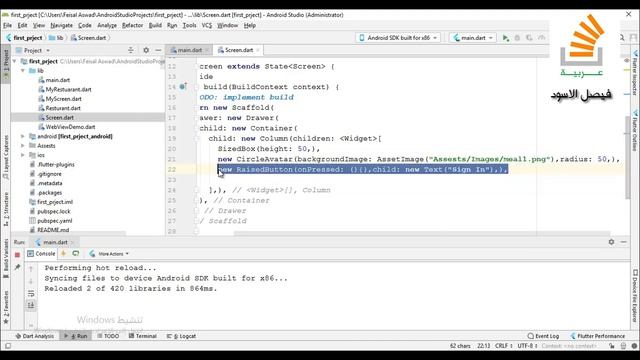This screenshot has width=640, height=360.
Task: Select pubspec.yaml in project tree
Action: pos(54,221)
